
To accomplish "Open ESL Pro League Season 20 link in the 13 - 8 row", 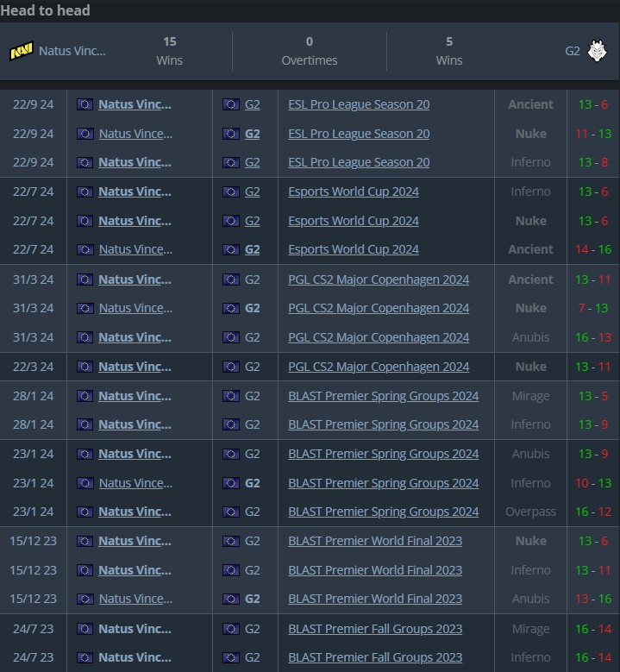I will coord(359,162).
